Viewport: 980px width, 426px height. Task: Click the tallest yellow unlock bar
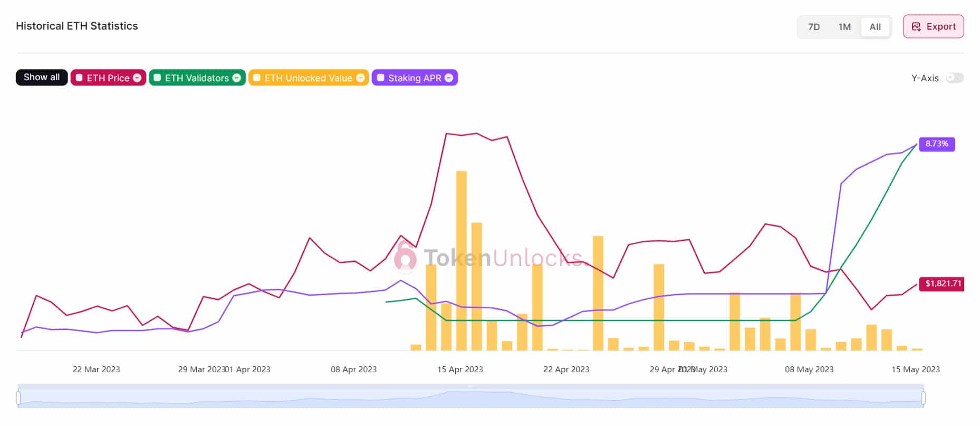(461, 260)
